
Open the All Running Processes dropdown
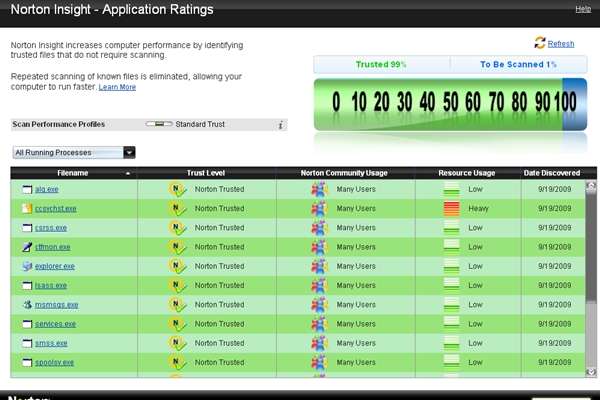(x=74, y=152)
